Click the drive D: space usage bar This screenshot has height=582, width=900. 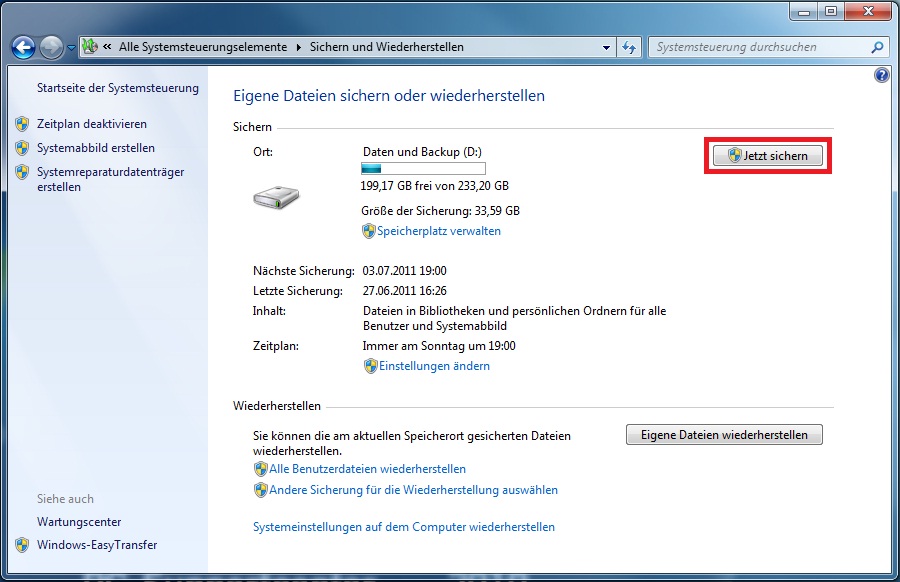pos(423,168)
